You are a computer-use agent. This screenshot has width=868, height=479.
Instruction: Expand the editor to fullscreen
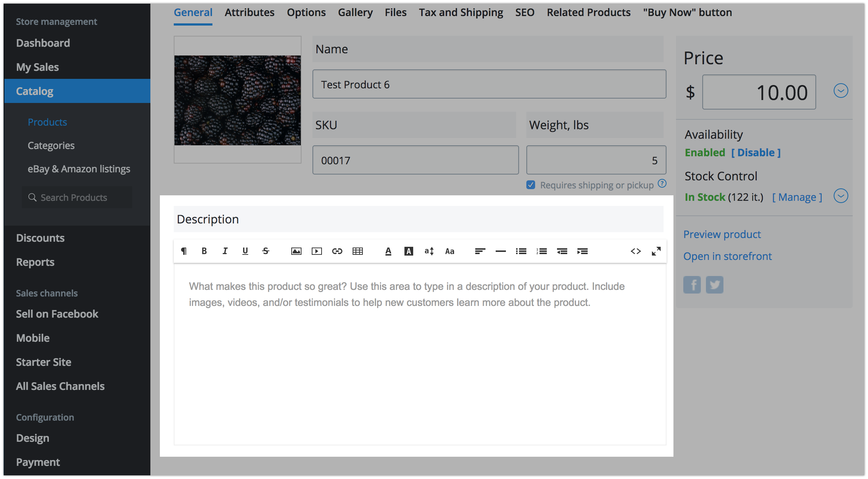click(x=656, y=251)
